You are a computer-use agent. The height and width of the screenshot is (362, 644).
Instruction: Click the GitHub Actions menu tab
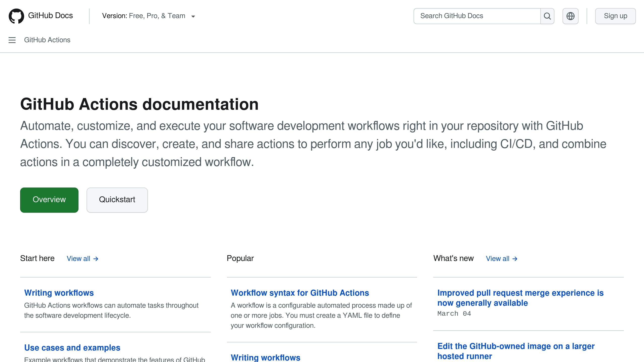point(47,40)
